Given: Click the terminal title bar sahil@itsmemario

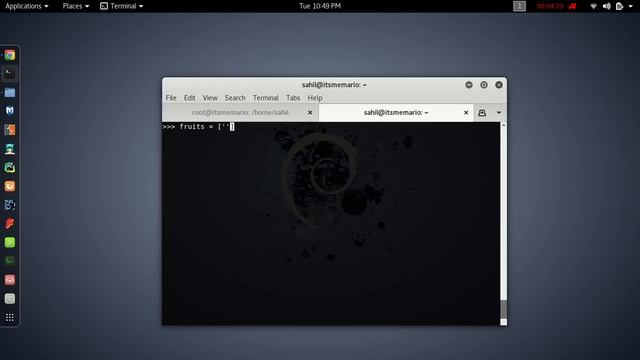Looking at the screenshot, I should (x=334, y=85).
